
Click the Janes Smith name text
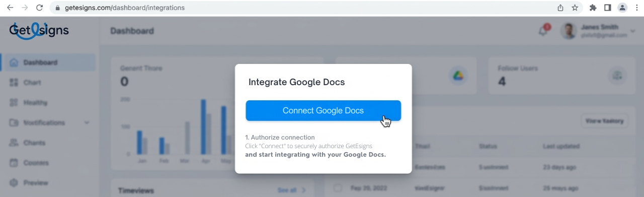click(600, 27)
